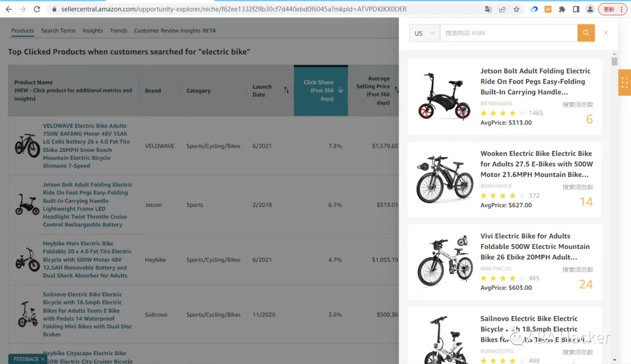Bookmark this page with the star icon

(x=516, y=9)
